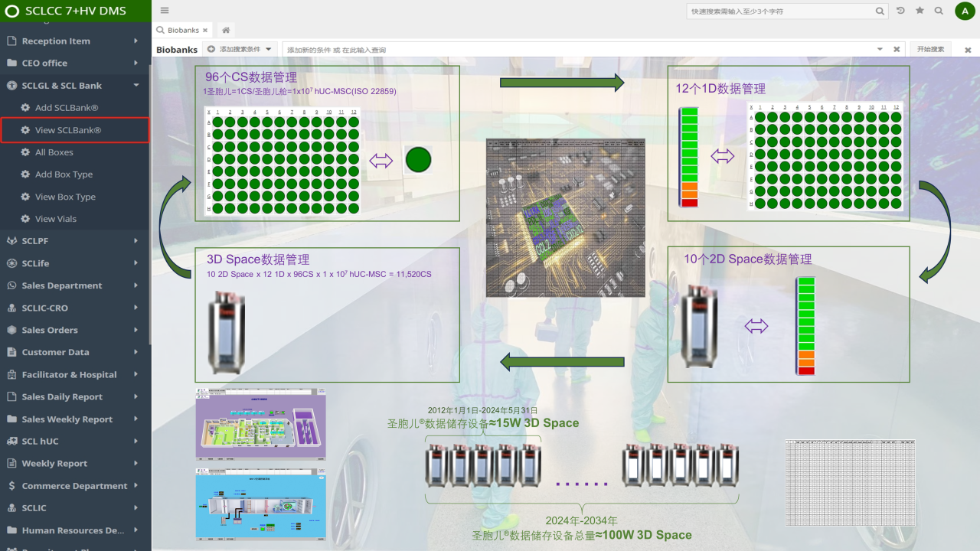Viewport: 980px width, 551px height.
Task: Click the blue facility diagram thumbnail
Action: [x=261, y=504]
